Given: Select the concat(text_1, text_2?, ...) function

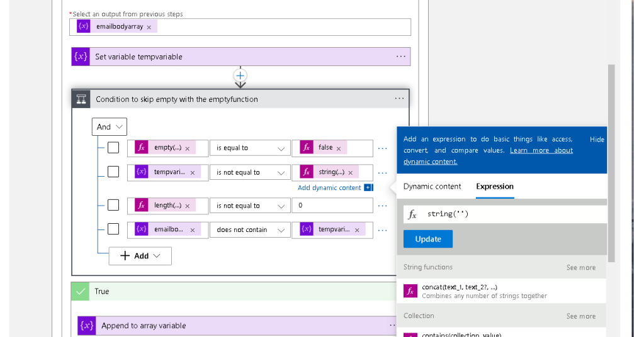Looking at the screenshot, I should pos(502,291).
